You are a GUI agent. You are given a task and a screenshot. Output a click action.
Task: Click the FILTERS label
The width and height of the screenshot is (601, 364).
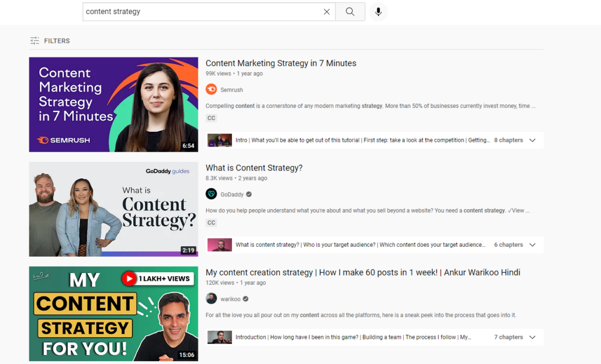(57, 41)
